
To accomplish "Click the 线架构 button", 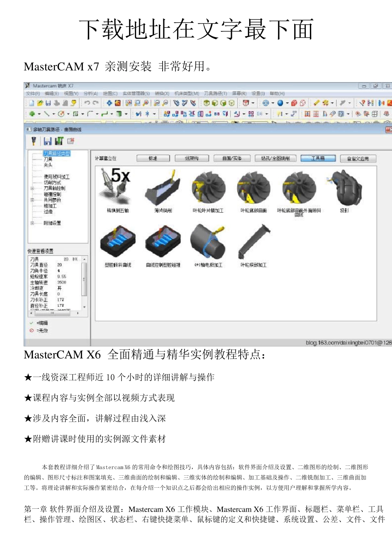I will click(x=191, y=158).
